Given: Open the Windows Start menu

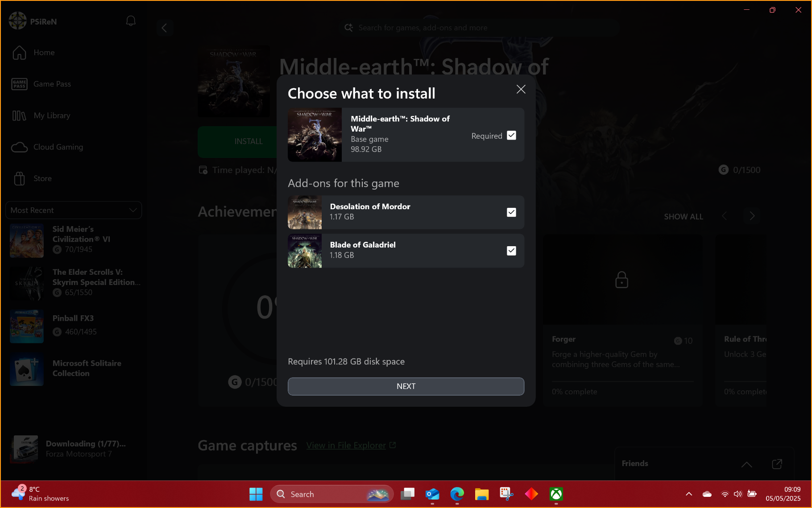Looking at the screenshot, I should pyautogui.click(x=256, y=494).
